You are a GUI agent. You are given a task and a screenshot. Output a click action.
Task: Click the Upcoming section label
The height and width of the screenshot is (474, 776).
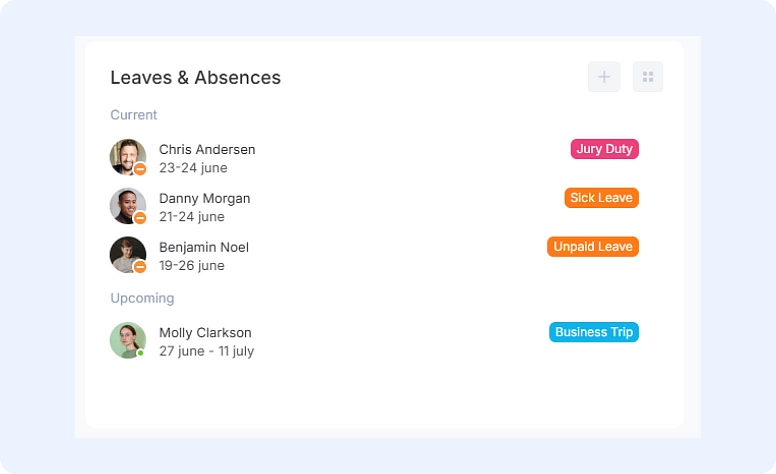tap(142, 298)
